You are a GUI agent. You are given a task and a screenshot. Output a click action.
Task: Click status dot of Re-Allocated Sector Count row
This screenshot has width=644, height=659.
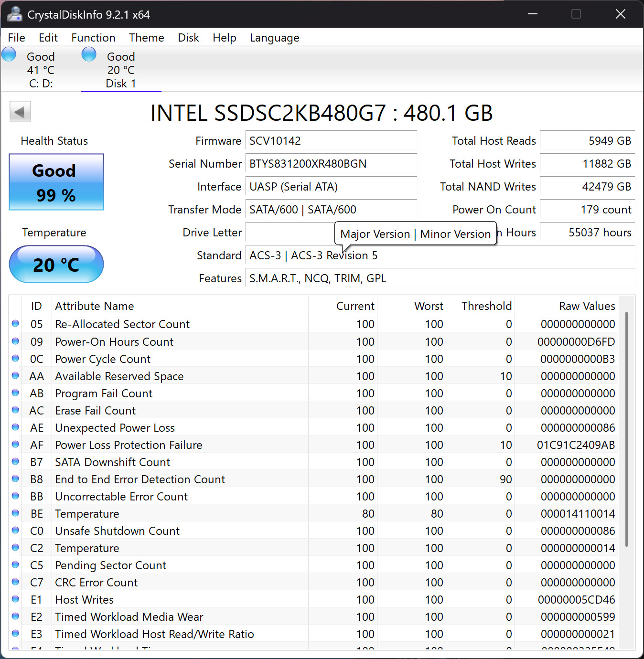15,324
